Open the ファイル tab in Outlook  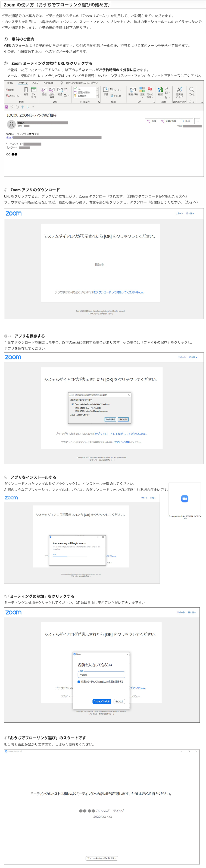click(x=10, y=83)
